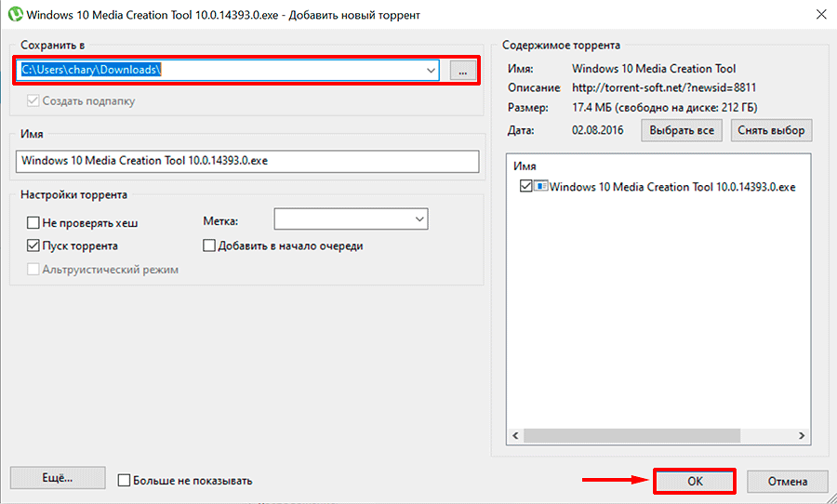Click the 'Имя' column header in file list
This screenshot has width=837, height=504.
click(x=525, y=166)
